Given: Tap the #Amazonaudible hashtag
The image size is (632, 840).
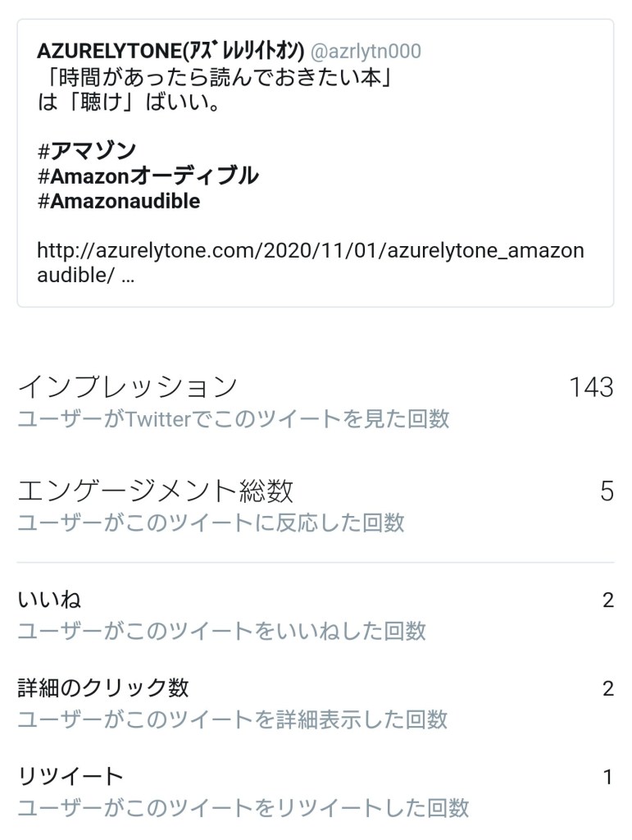Looking at the screenshot, I should 119,201.
